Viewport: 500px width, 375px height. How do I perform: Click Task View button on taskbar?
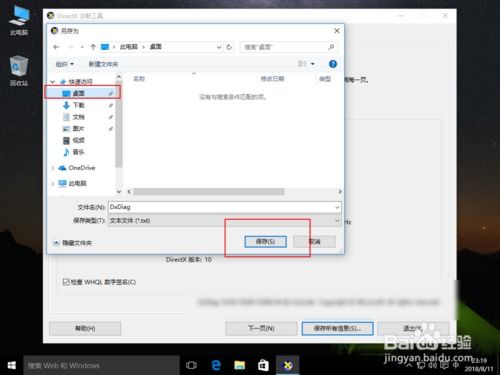[191, 365]
